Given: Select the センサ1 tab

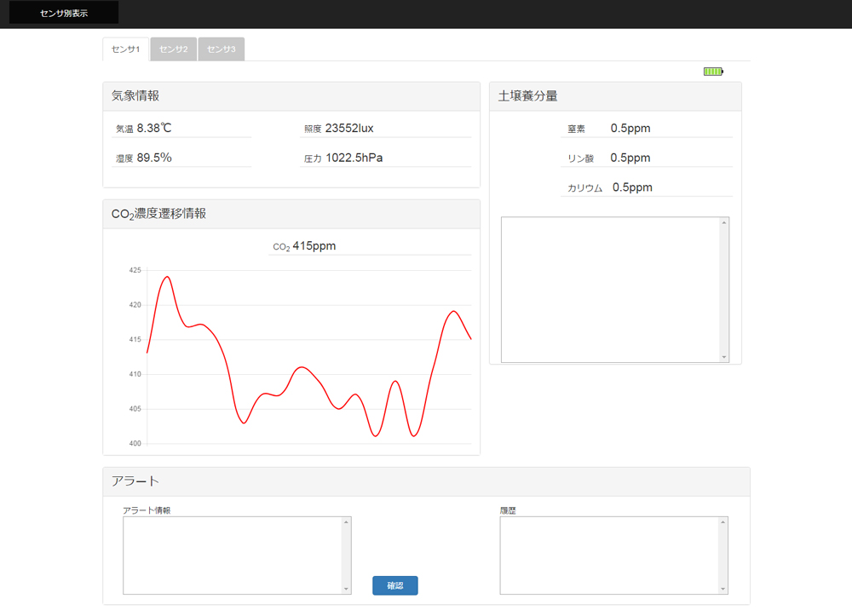Looking at the screenshot, I should 125,49.
